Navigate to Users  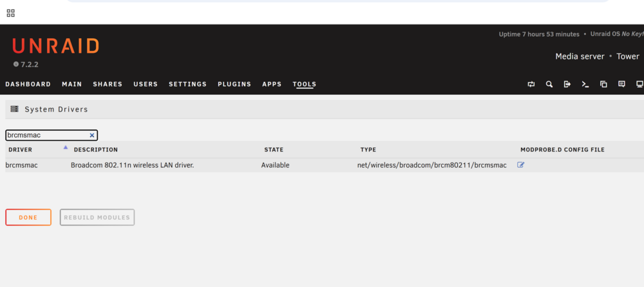click(x=146, y=84)
